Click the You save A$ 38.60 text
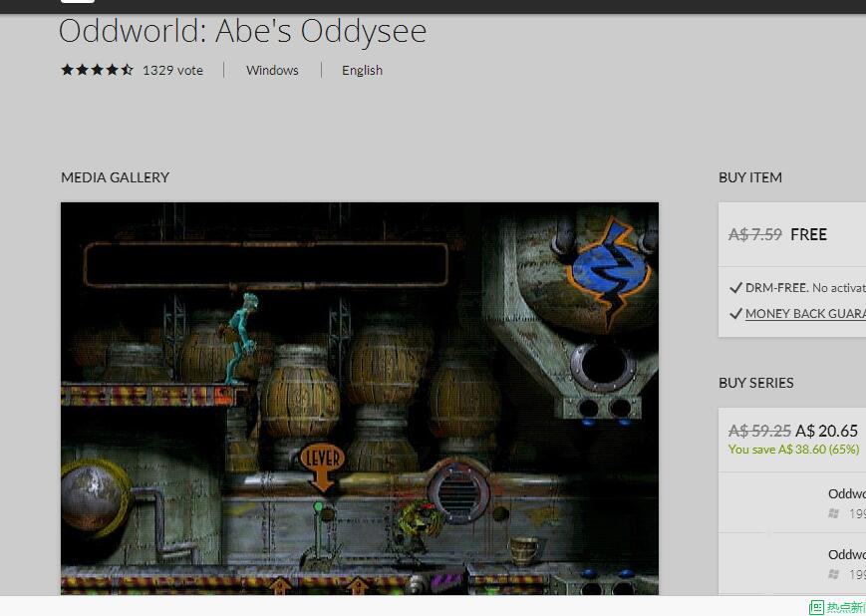Screen dimensions: 866x616 793,450
